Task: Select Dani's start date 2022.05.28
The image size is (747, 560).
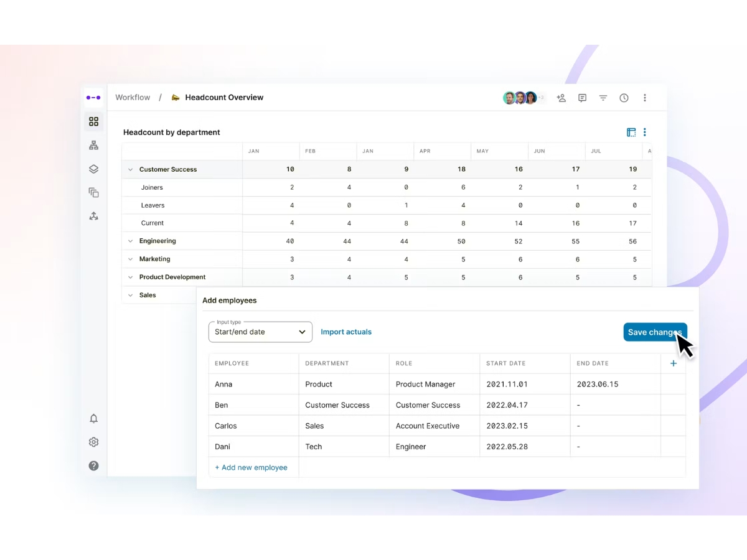Action: tap(525, 447)
